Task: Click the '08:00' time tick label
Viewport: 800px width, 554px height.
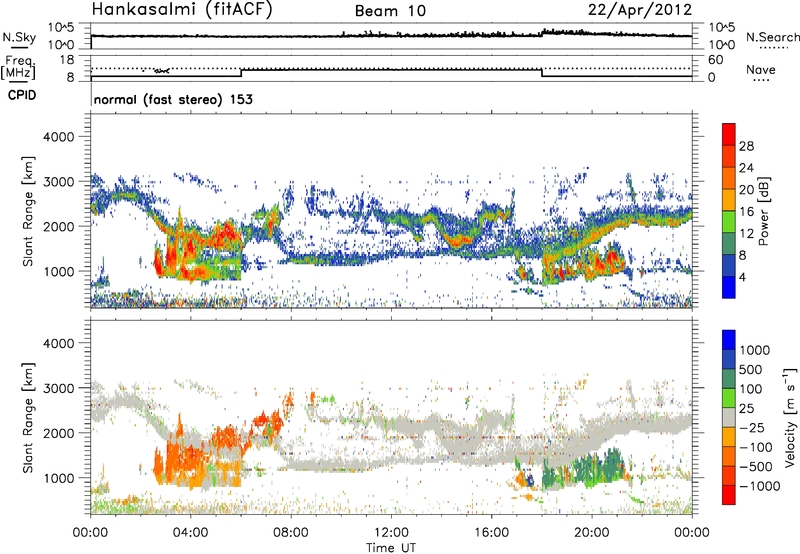Action: [290, 532]
